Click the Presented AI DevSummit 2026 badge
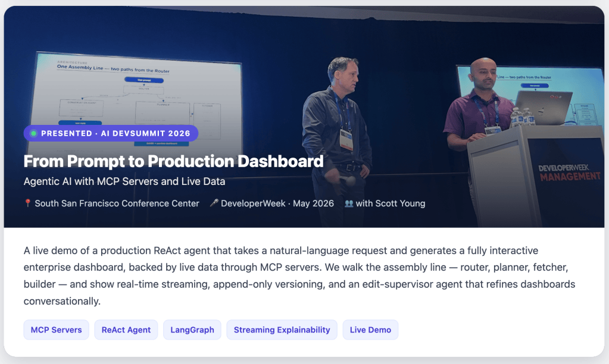609x364 pixels. tap(111, 133)
